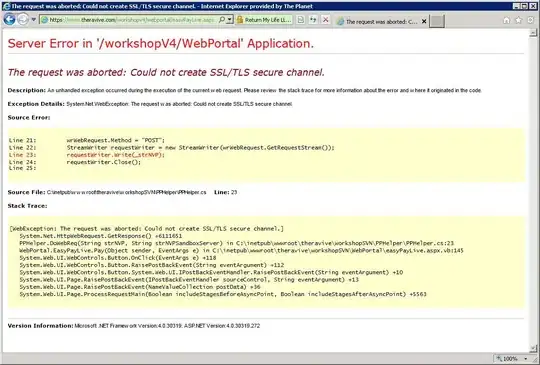Viewport: 540px width, 365px height.
Task: Click the vertical scrollbar down arrow
Action: [x=533, y=348]
